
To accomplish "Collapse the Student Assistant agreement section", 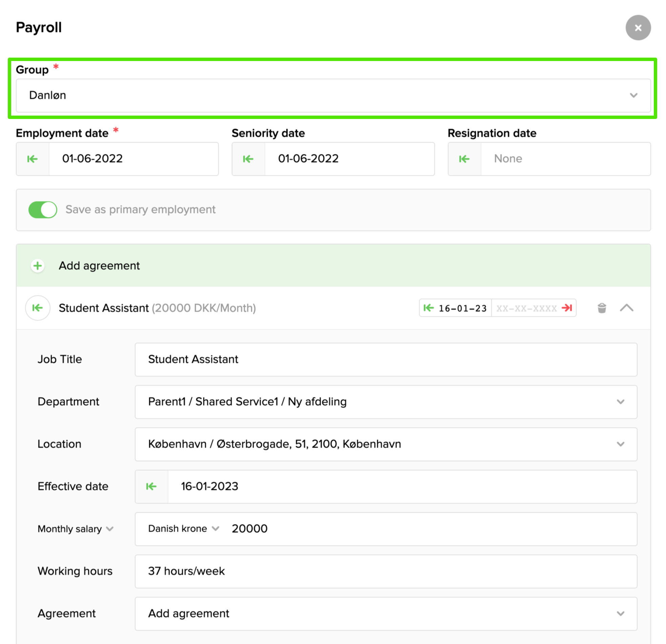I will [x=627, y=308].
